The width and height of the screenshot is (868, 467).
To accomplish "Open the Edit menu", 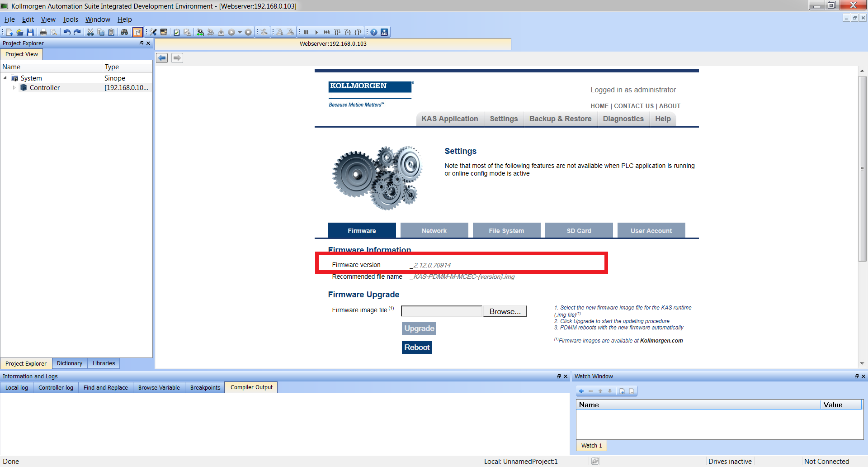I will click(28, 19).
